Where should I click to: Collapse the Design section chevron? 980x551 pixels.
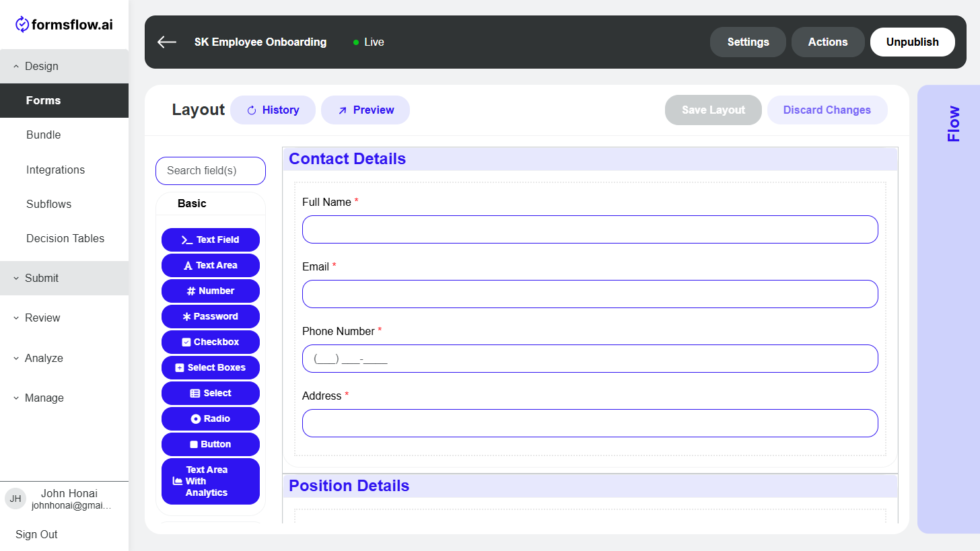tap(16, 67)
